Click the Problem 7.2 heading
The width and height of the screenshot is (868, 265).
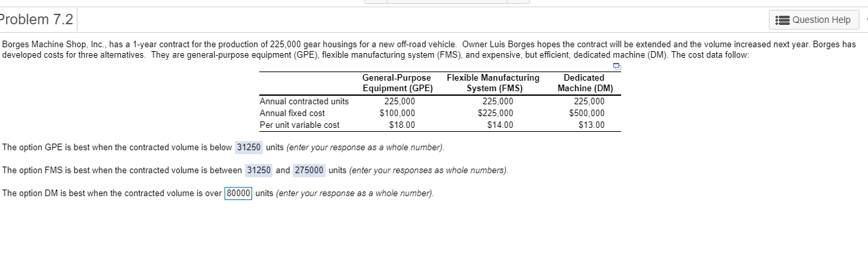pyautogui.click(x=37, y=20)
